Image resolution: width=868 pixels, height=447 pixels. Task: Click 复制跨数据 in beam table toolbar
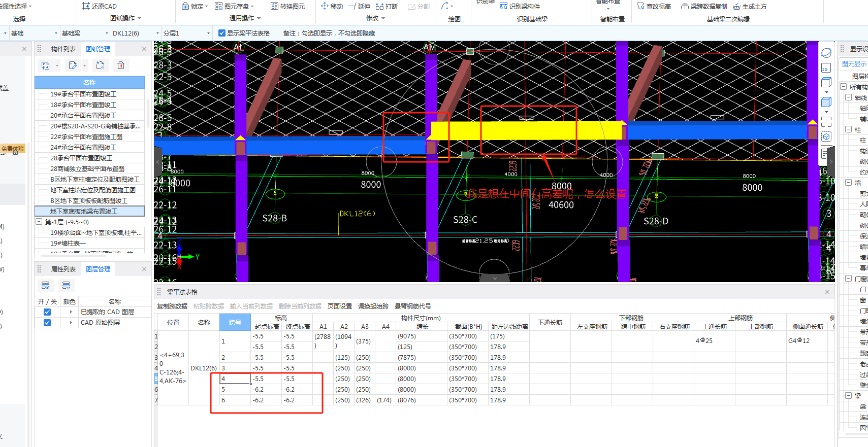coord(172,306)
